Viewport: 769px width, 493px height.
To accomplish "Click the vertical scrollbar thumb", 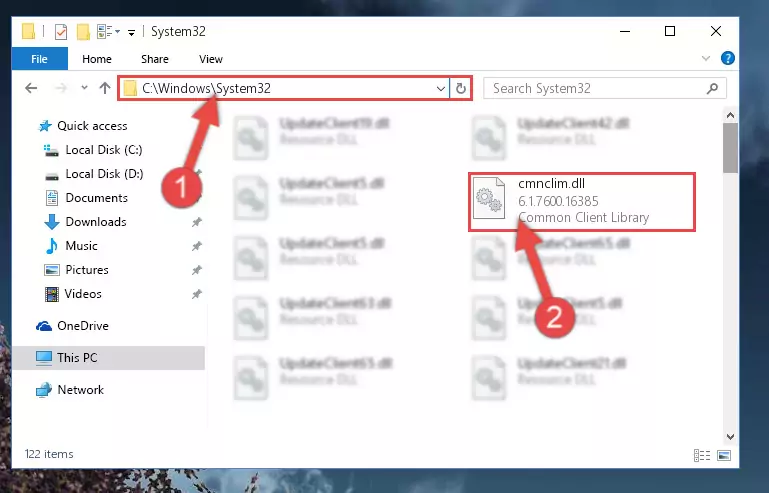I will (730, 148).
